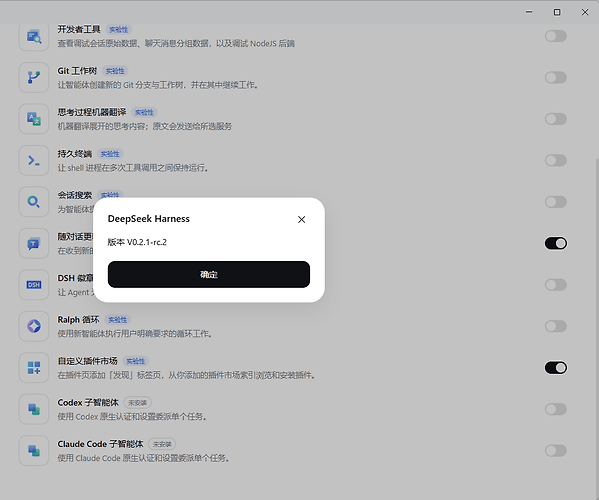599x500 pixels.
Task: Click the 自定义插件市场 title
Action: click(87, 361)
